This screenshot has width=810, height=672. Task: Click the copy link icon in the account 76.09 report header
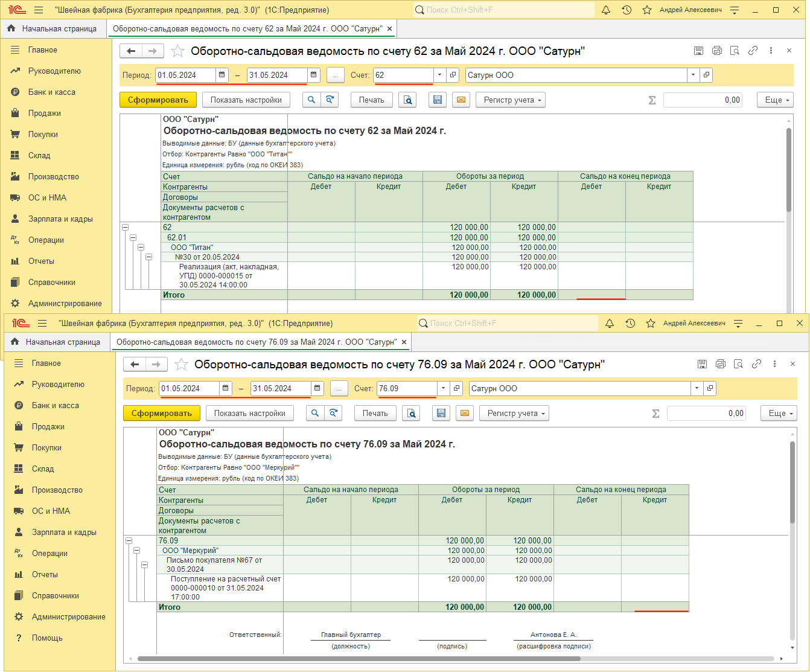click(756, 364)
